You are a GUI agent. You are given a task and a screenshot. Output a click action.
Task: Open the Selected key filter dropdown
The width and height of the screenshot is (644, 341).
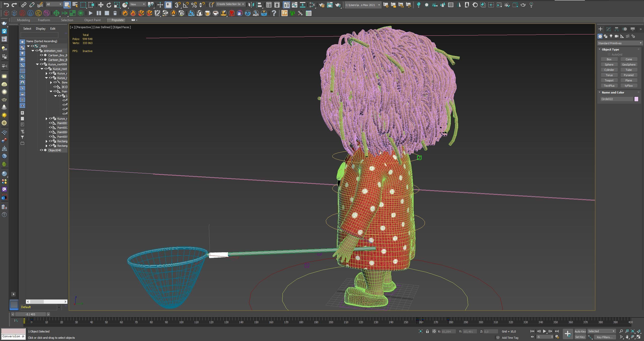601,331
